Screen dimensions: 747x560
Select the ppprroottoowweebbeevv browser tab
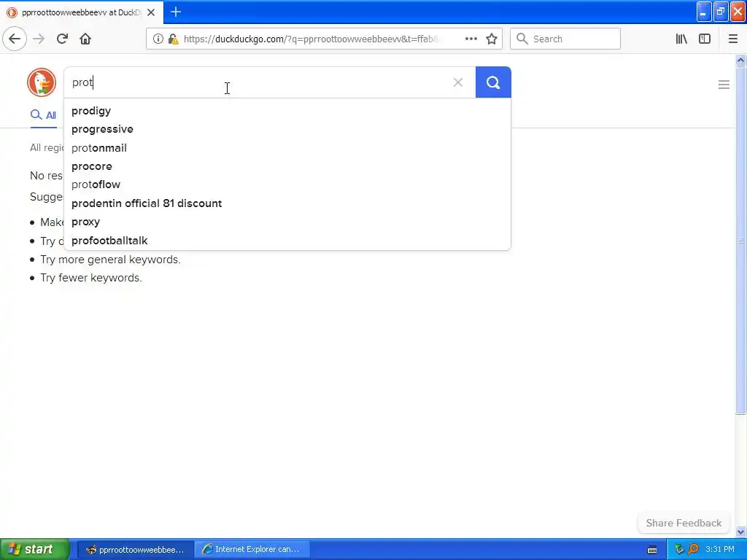coord(81,12)
